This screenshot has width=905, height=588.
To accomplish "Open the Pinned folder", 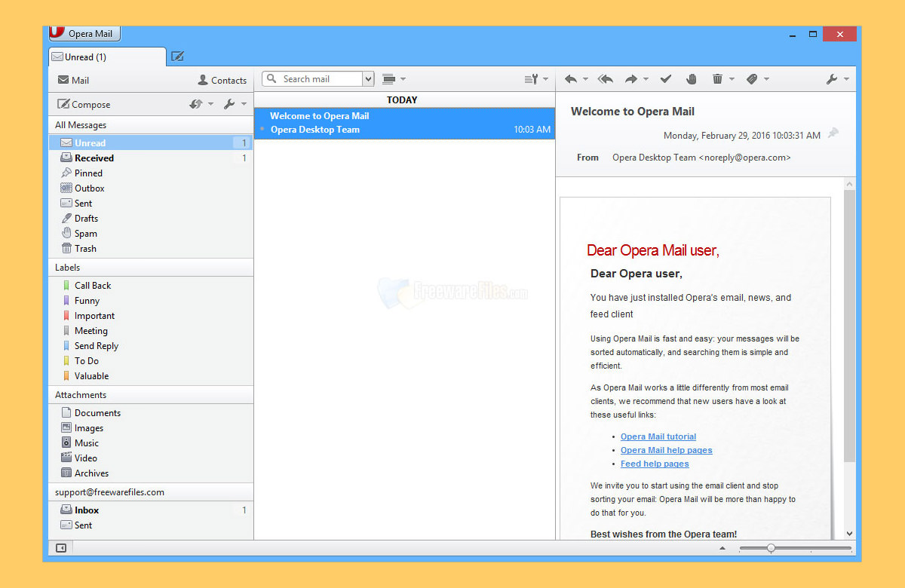I will (x=151, y=173).
